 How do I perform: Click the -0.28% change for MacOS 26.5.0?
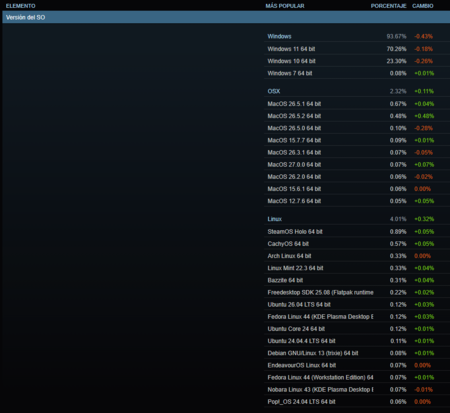pos(423,128)
